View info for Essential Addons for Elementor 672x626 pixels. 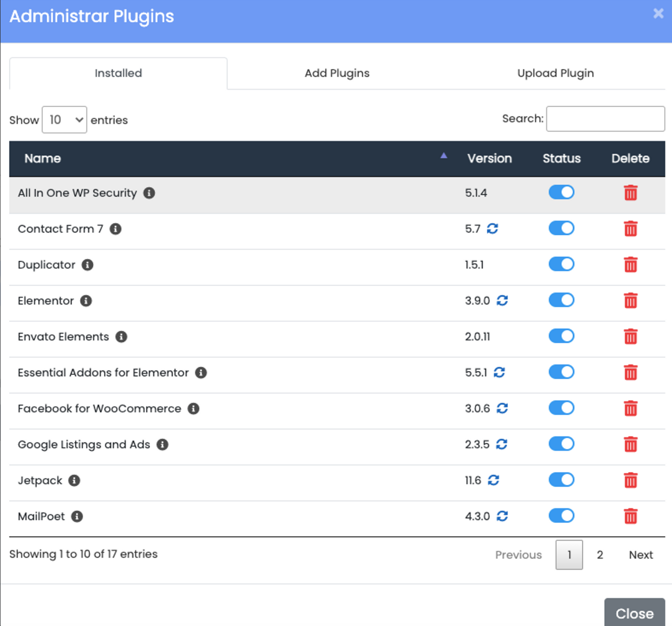[201, 373]
